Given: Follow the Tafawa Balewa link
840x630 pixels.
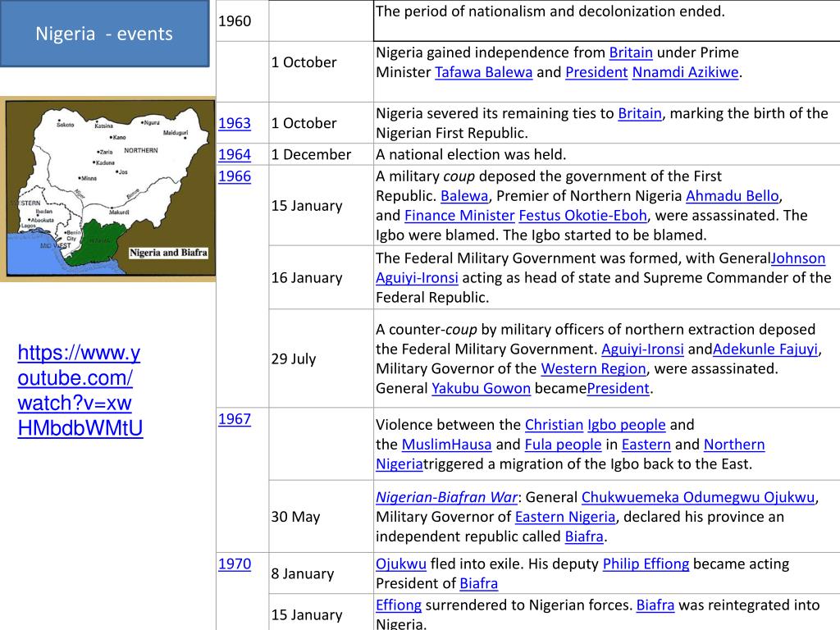Looking at the screenshot, I should (x=483, y=72).
